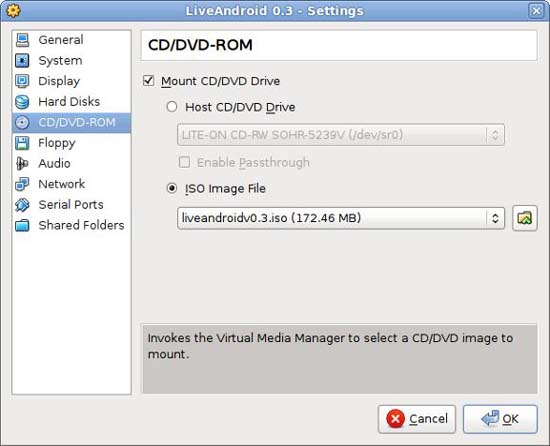Image resolution: width=550 pixels, height=446 pixels.
Task: Confirm settings with OK button
Action: point(500,419)
